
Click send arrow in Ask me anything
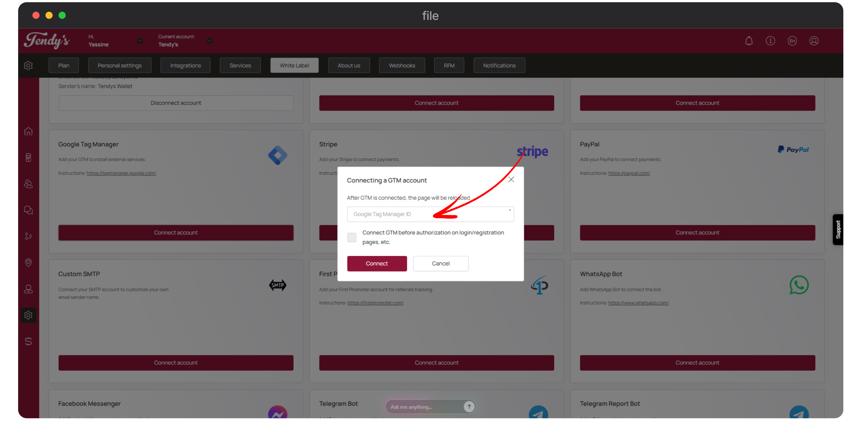(x=469, y=407)
